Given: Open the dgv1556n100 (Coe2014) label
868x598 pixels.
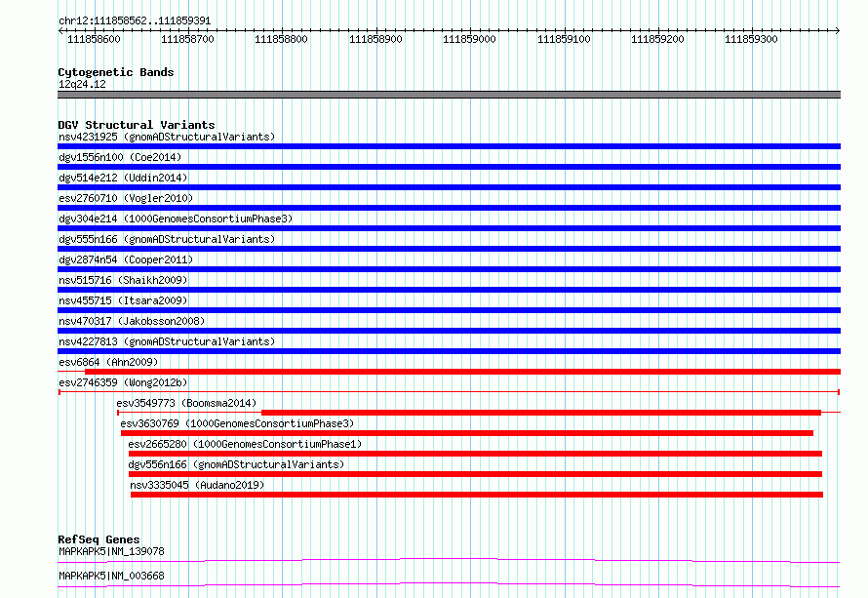Looking at the screenshot, I should [x=120, y=157].
